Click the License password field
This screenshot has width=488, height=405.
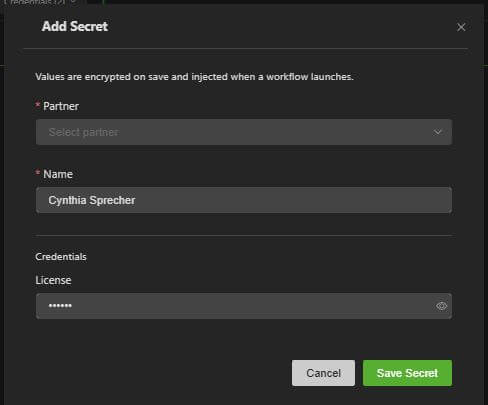pos(244,306)
